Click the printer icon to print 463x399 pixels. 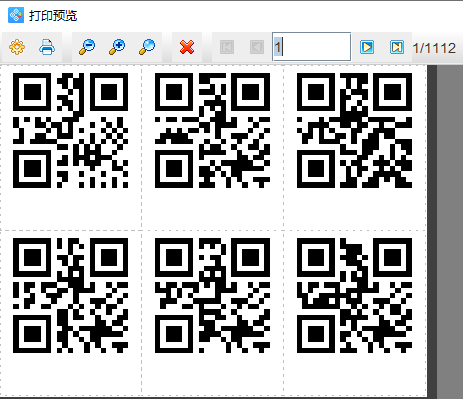[x=47, y=47]
